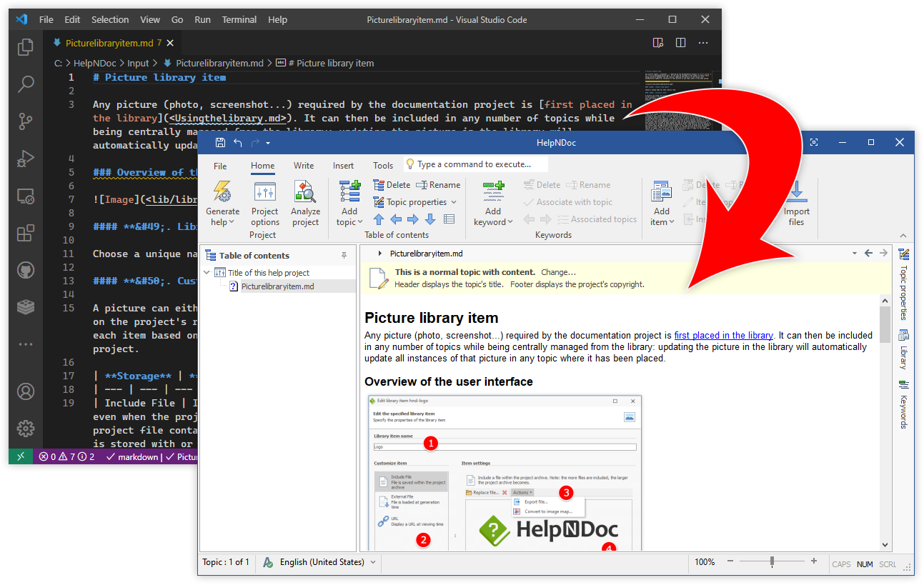Screen dimensions: 924x585
Task: Close Picturelibraryitem.md tab in VS Code
Action: click(170, 43)
